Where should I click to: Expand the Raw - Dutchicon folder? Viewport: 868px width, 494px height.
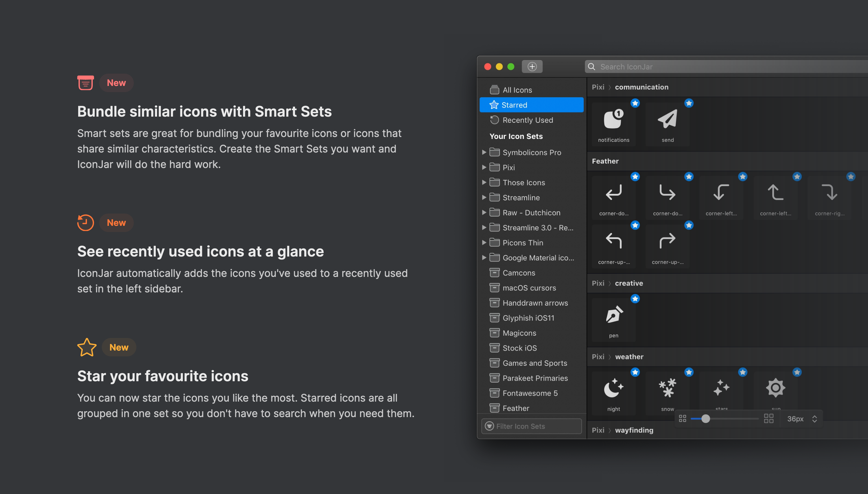click(484, 212)
